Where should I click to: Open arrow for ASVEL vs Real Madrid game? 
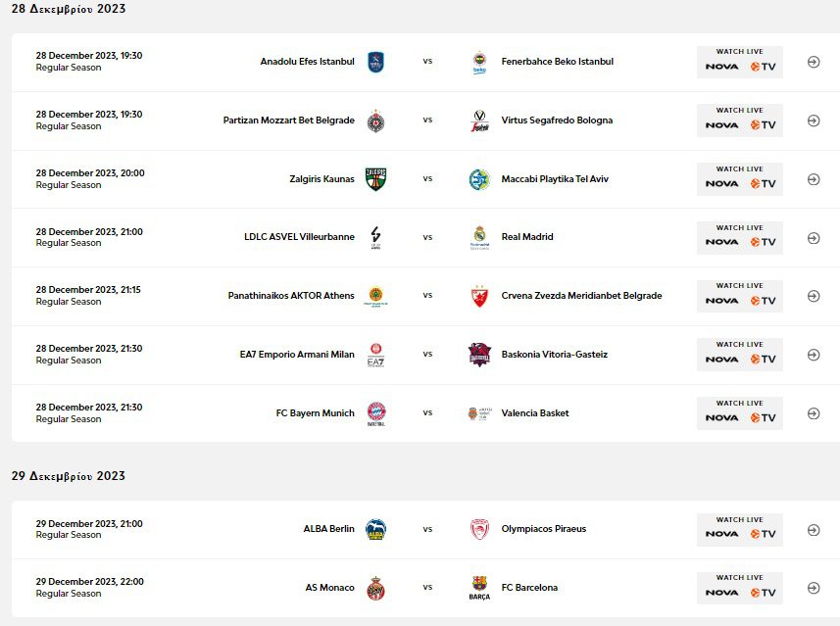point(814,238)
